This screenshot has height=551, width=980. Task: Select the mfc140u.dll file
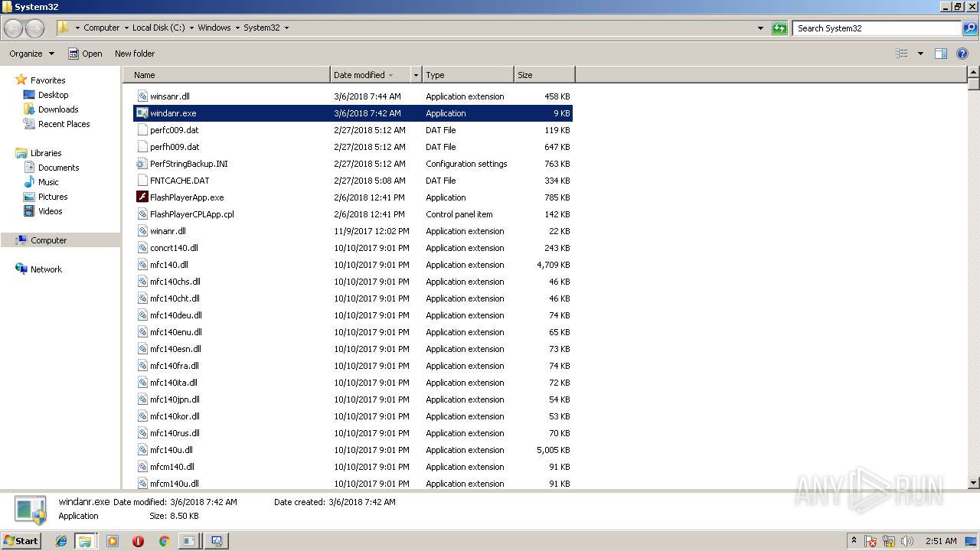(353, 450)
